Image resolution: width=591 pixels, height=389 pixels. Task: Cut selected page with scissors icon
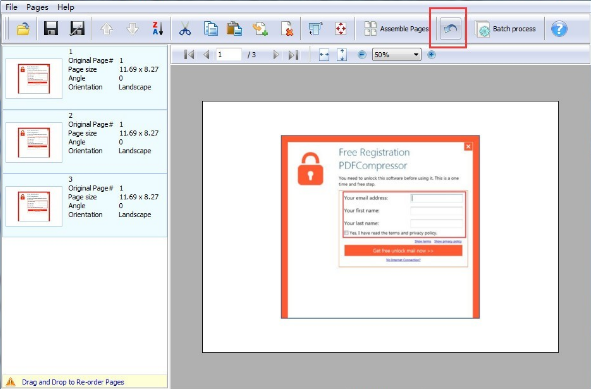click(x=185, y=29)
